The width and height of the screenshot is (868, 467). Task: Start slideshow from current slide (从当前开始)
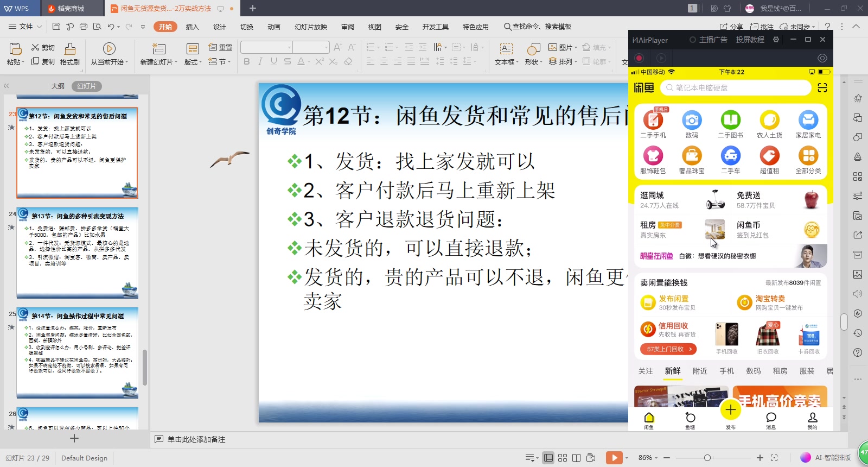click(x=109, y=55)
